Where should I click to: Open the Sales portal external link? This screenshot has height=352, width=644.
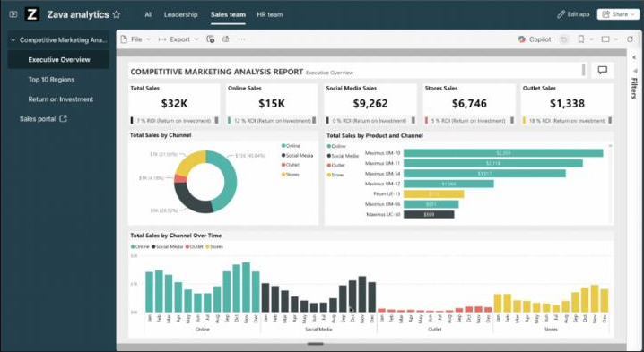(43, 119)
